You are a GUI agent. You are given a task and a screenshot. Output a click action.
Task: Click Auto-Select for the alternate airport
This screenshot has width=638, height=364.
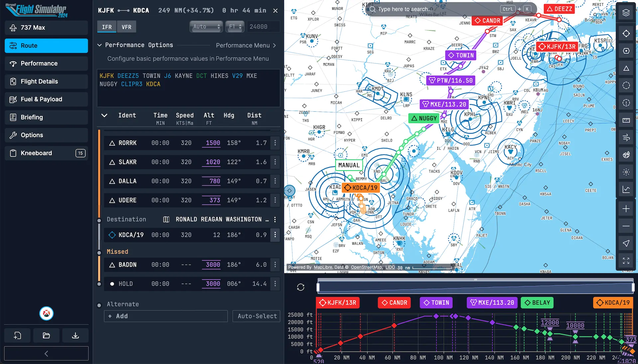256,316
